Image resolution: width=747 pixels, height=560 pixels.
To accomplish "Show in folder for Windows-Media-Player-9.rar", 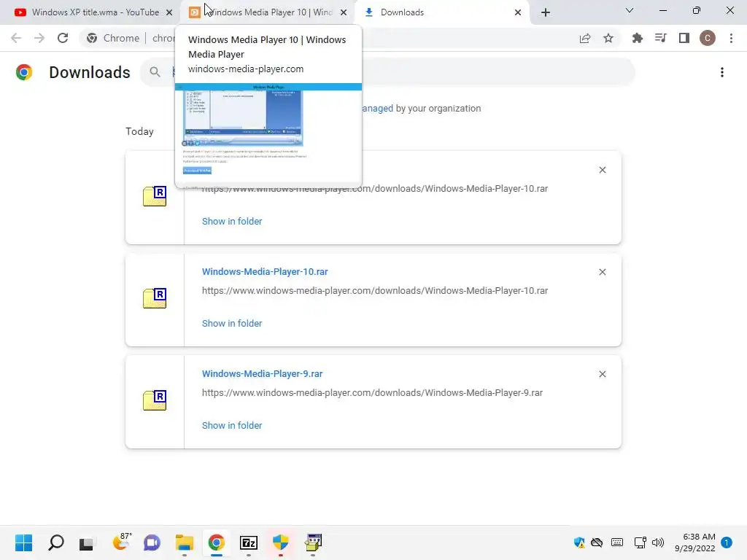I will (232, 426).
